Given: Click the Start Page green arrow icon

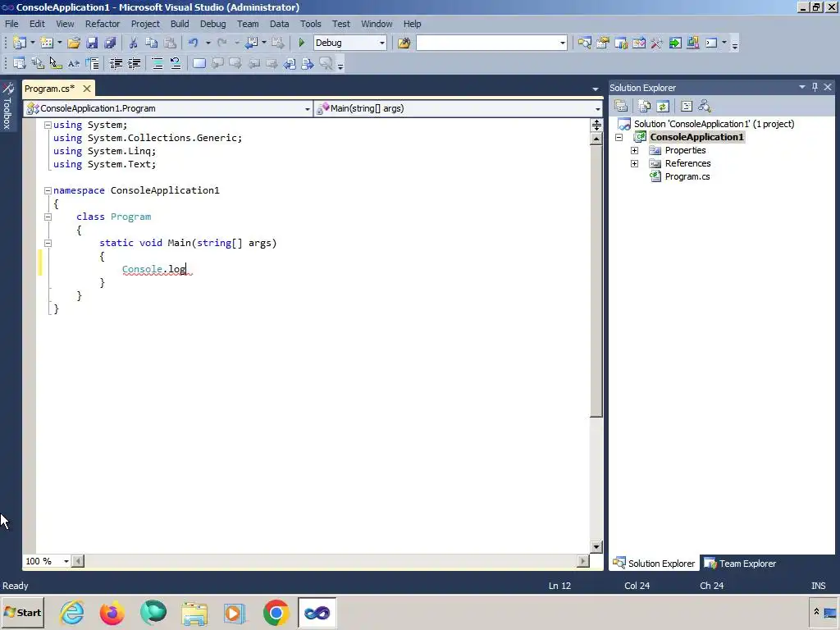Looking at the screenshot, I should (x=676, y=43).
